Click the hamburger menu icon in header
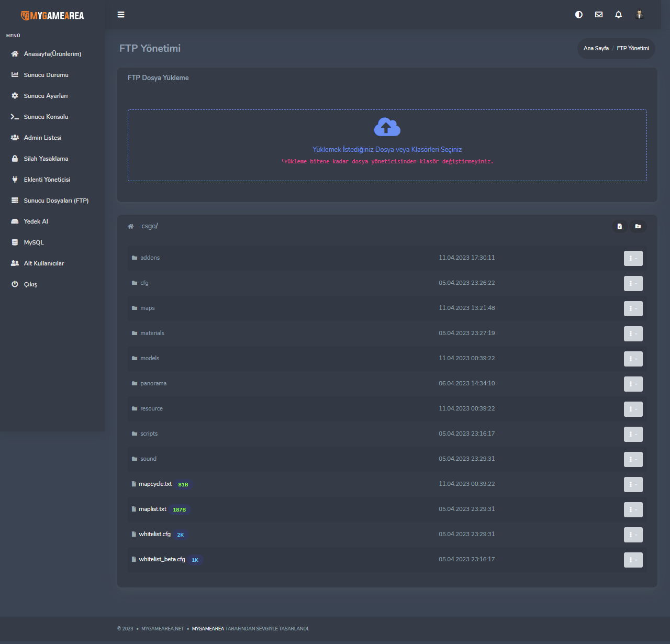670x644 pixels. pyautogui.click(x=121, y=15)
